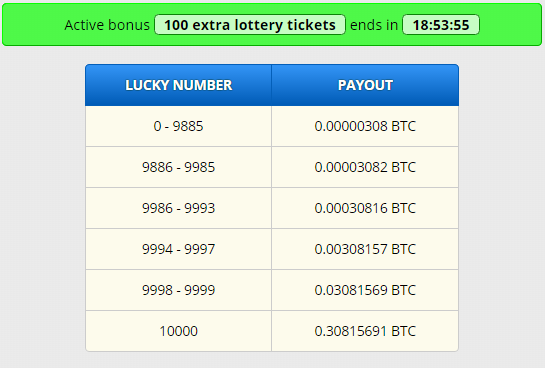Click the PAYOUT column header

point(365,85)
